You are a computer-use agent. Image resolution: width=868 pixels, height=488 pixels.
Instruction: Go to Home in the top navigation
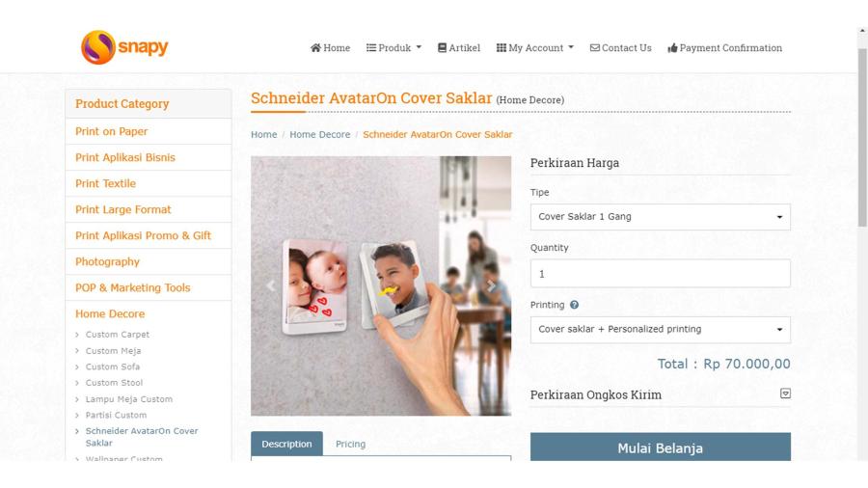point(330,48)
